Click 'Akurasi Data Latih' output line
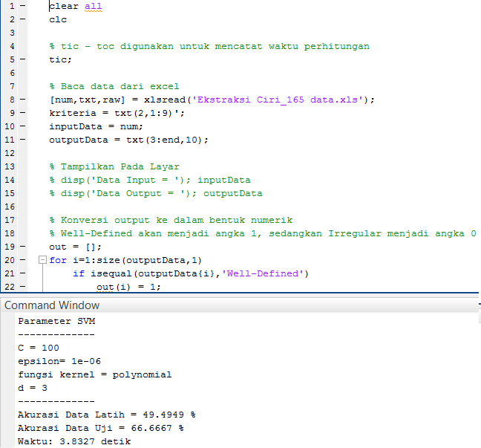481x448 pixels. click(100, 415)
